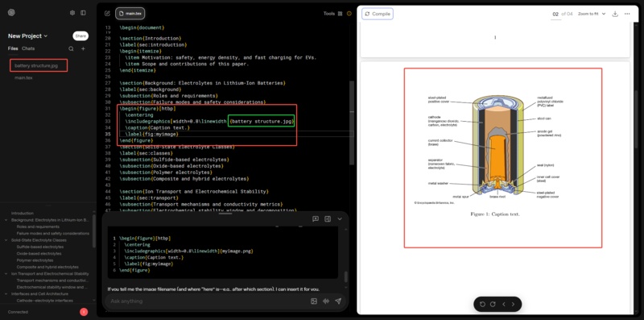Collapse the Ion Transport and Electrochemical Stability section
The image size is (644, 320).
click(6, 273)
